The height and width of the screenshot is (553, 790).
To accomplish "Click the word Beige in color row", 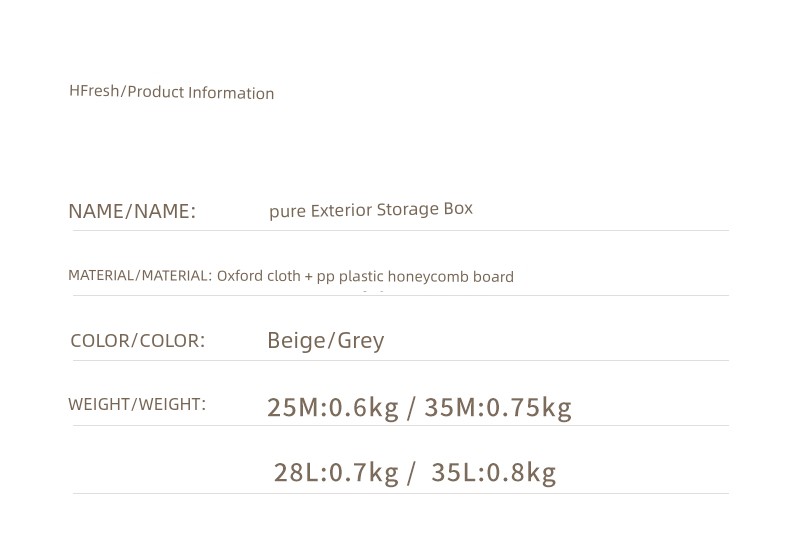I will coord(297,341).
